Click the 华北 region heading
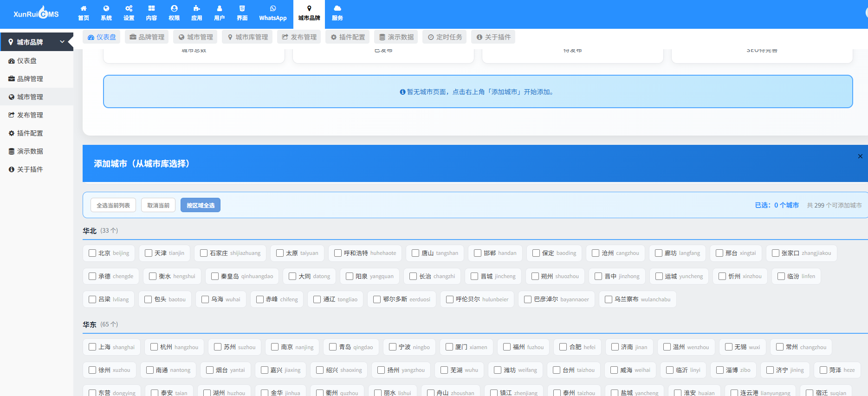Image resolution: width=868 pixels, height=396 pixels. pos(90,231)
